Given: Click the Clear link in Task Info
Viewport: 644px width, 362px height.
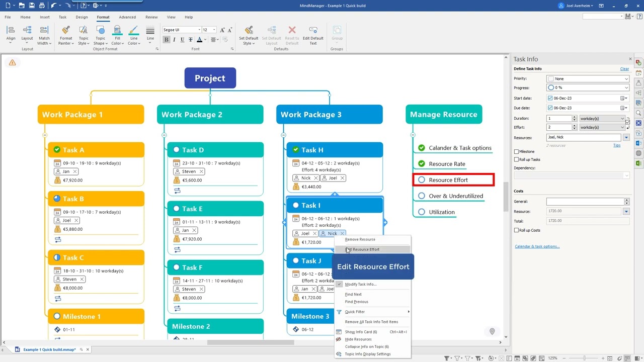Looking at the screenshot, I should pos(624,69).
